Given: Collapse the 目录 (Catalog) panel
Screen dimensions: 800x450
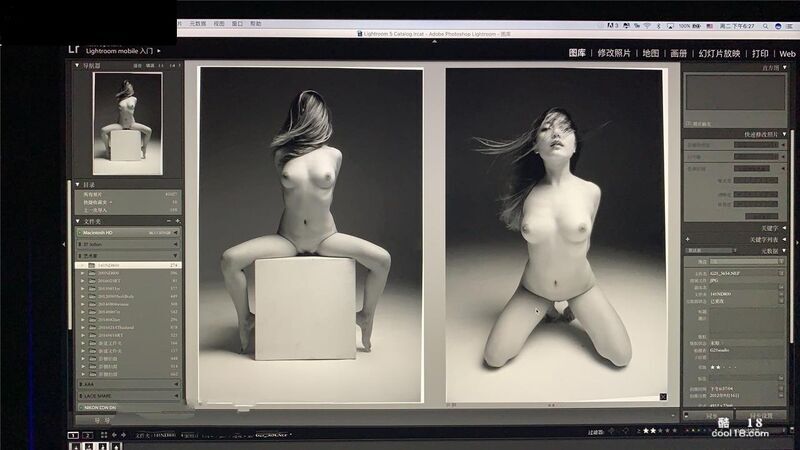Looking at the screenshot, I should 78,184.
